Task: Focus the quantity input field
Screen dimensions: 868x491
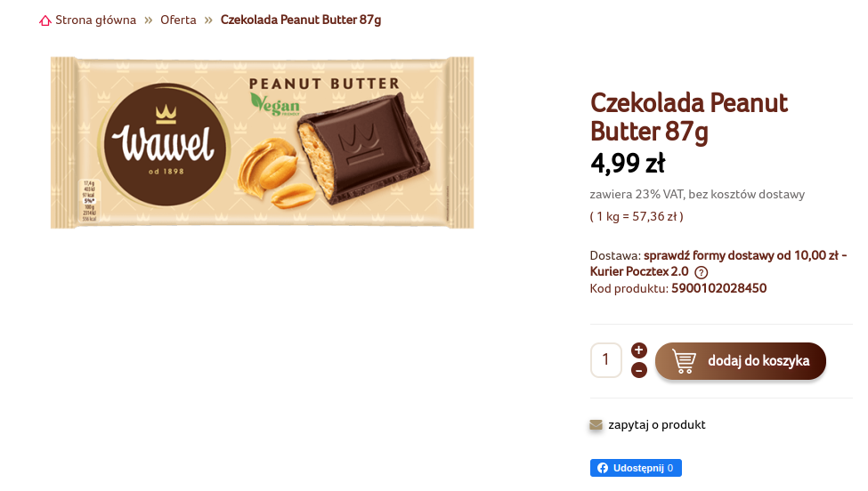Action: click(606, 360)
